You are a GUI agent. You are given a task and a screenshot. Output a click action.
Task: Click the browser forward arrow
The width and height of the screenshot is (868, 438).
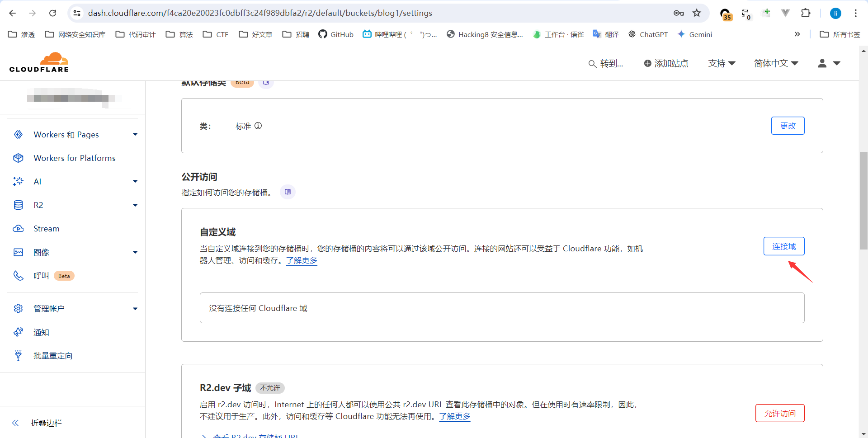[x=33, y=13]
